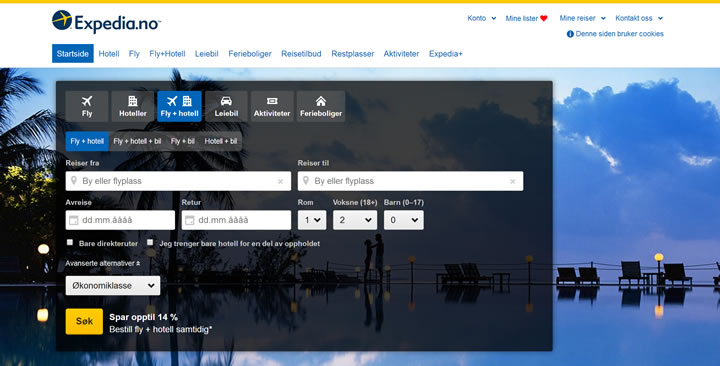Select the Hotell + bil subtab
This screenshot has height=366, width=720.
click(221, 141)
